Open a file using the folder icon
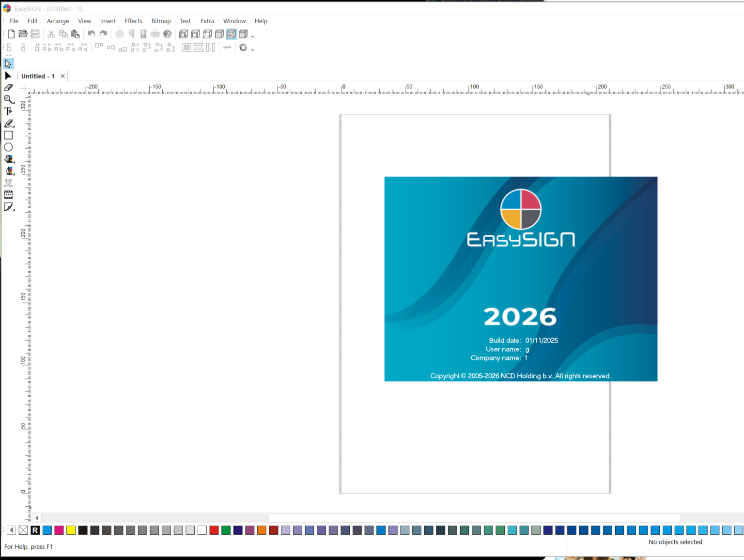 click(x=23, y=34)
